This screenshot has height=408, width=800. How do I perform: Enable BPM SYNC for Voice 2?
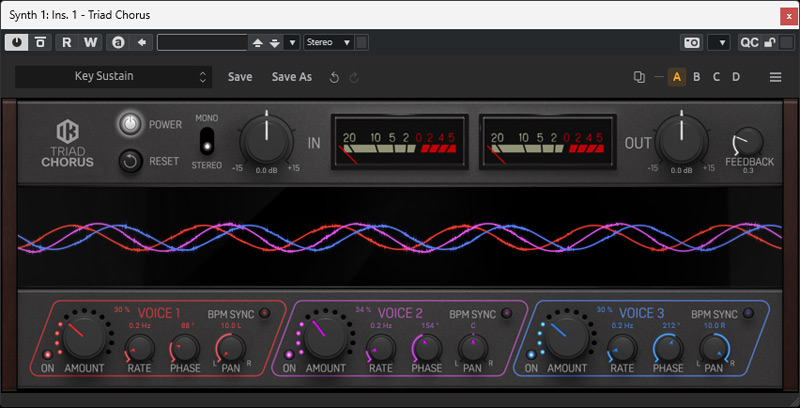point(507,314)
